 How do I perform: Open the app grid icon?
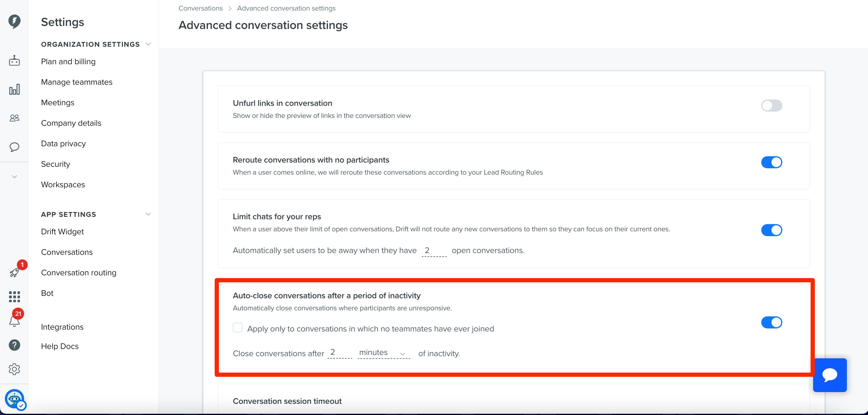tap(14, 297)
